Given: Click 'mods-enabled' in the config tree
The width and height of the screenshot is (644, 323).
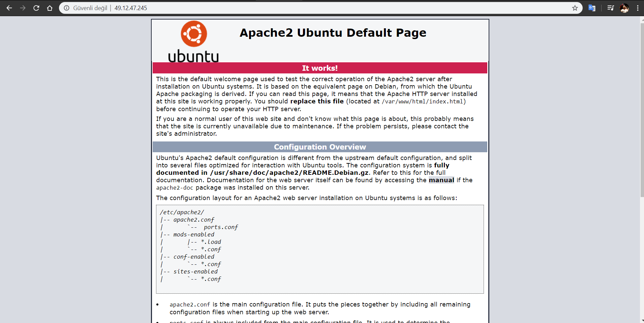Looking at the screenshot, I should coord(194,234).
